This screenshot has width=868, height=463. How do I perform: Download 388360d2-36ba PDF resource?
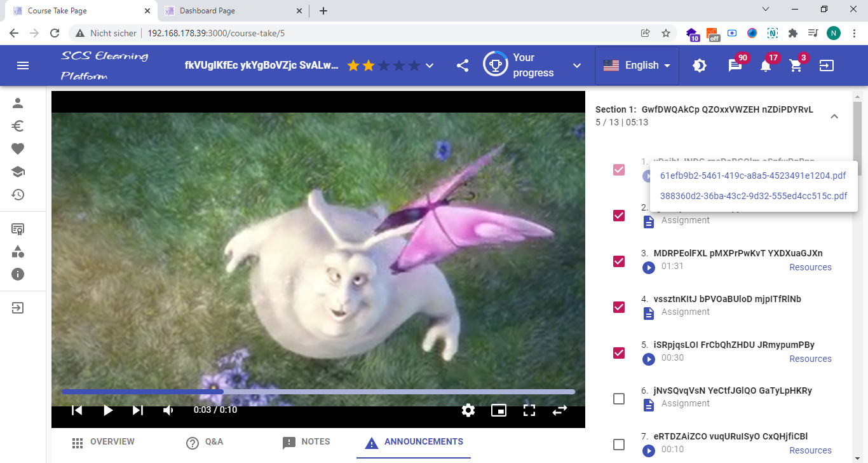tap(754, 196)
